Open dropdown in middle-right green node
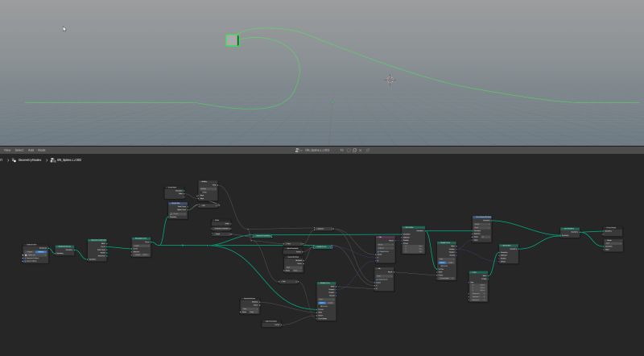Image resolution: width=644 pixels, height=356 pixels. point(447,259)
